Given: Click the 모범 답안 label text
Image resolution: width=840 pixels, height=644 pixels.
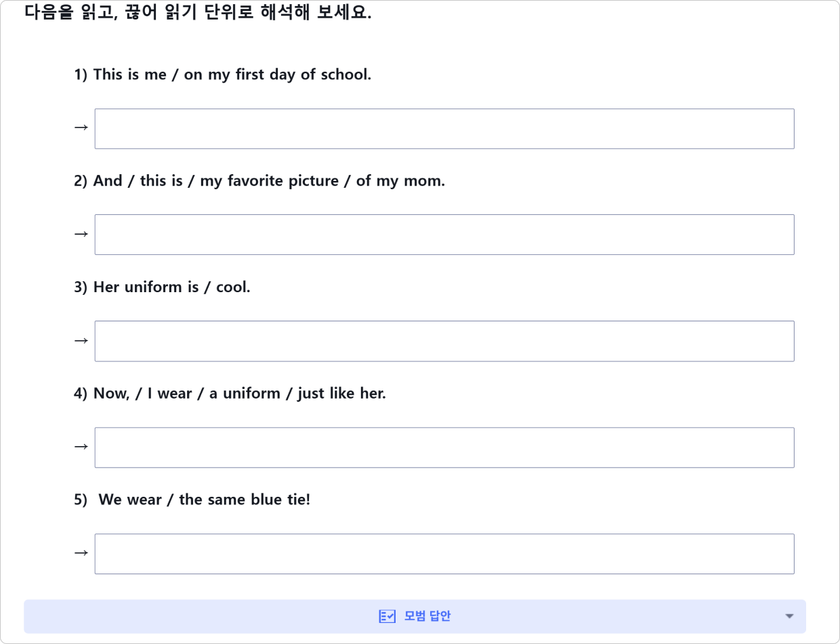Looking at the screenshot, I should 427,616.
